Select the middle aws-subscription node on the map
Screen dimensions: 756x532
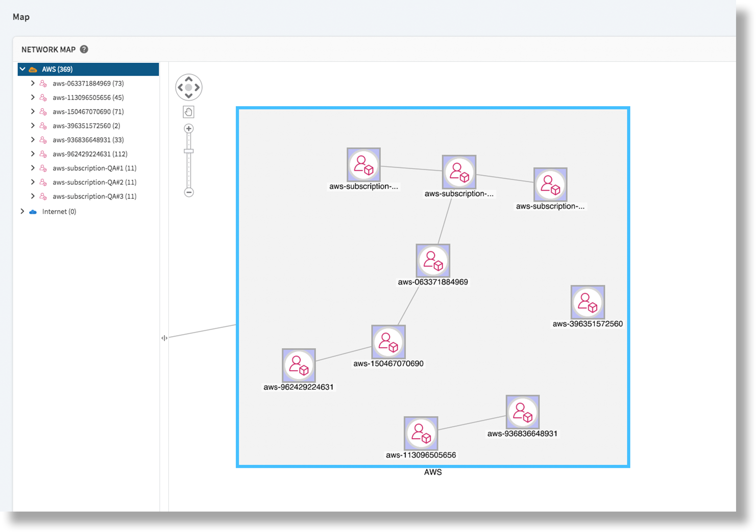tap(459, 172)
